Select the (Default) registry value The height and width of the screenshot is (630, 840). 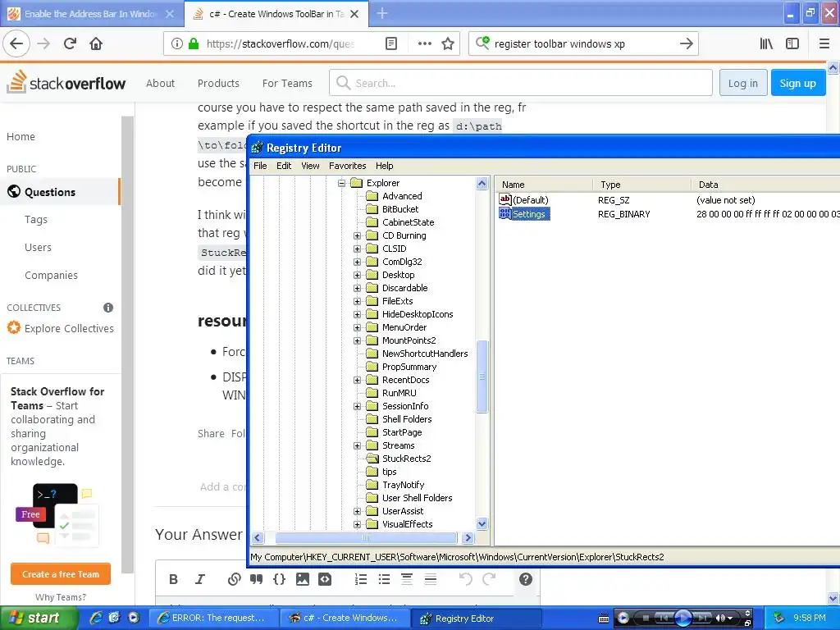click(x=531, y=200)
